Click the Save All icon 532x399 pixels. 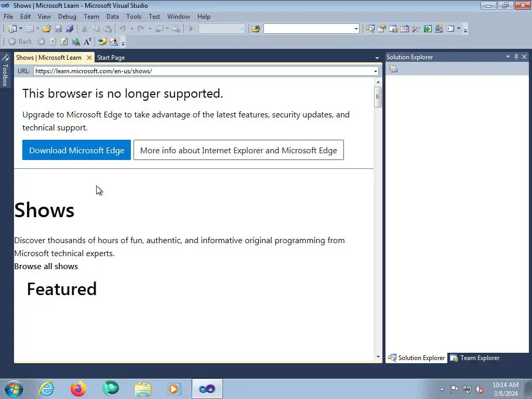70,29
